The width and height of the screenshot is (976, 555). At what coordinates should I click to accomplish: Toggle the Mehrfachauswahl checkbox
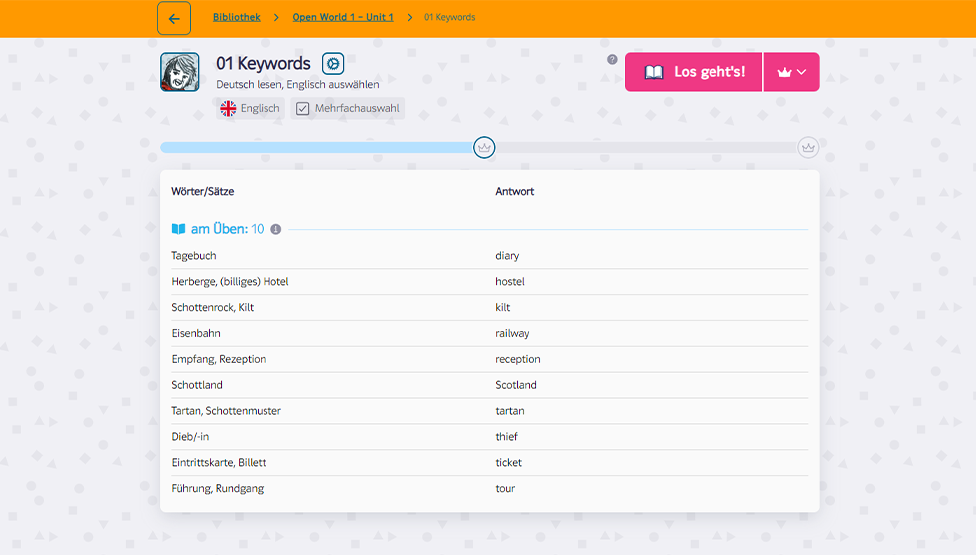(x=303, y=108)
